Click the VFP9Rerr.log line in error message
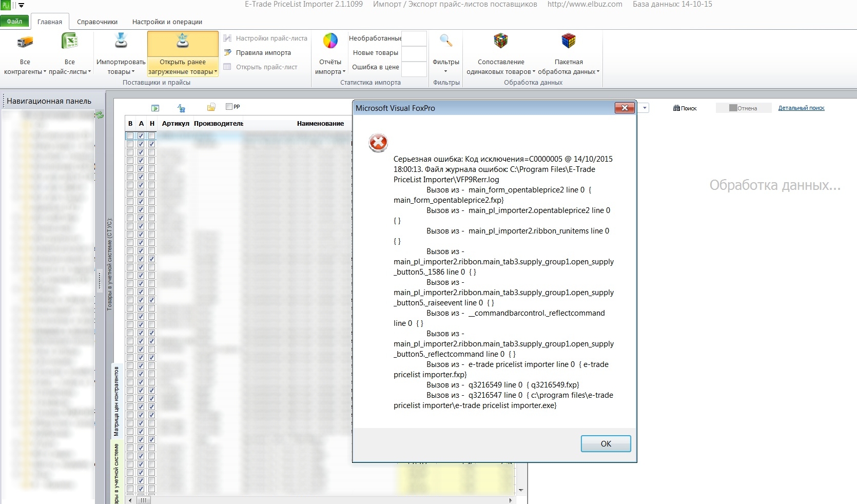This screenshot has width=857, height=504. 446,180
